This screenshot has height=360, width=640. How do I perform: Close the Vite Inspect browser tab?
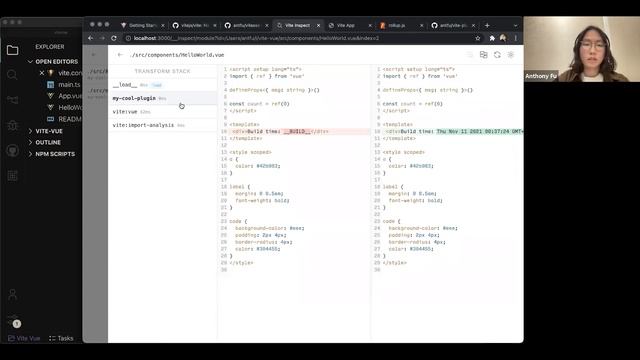(319, 25)
